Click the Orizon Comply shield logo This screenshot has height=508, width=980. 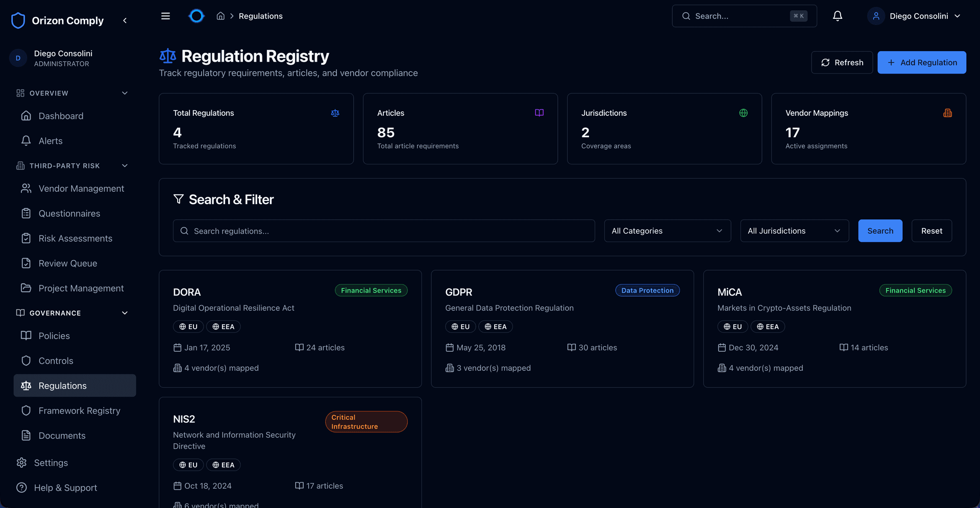click(x=18, y=20)
